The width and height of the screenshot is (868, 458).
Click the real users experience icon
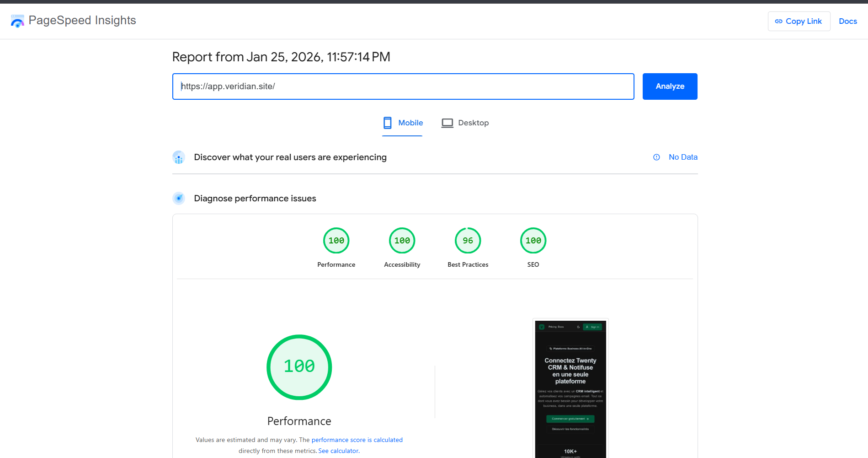coord(179,157)
